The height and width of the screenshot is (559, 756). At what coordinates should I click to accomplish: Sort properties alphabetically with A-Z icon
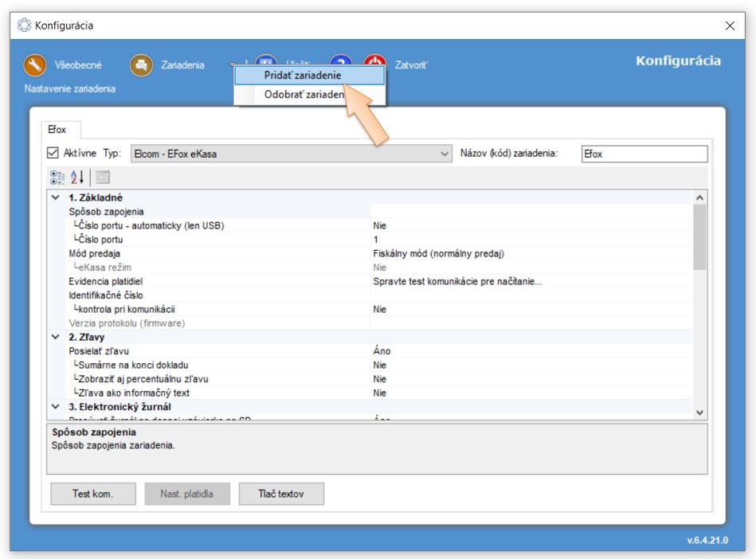[78, 177]
